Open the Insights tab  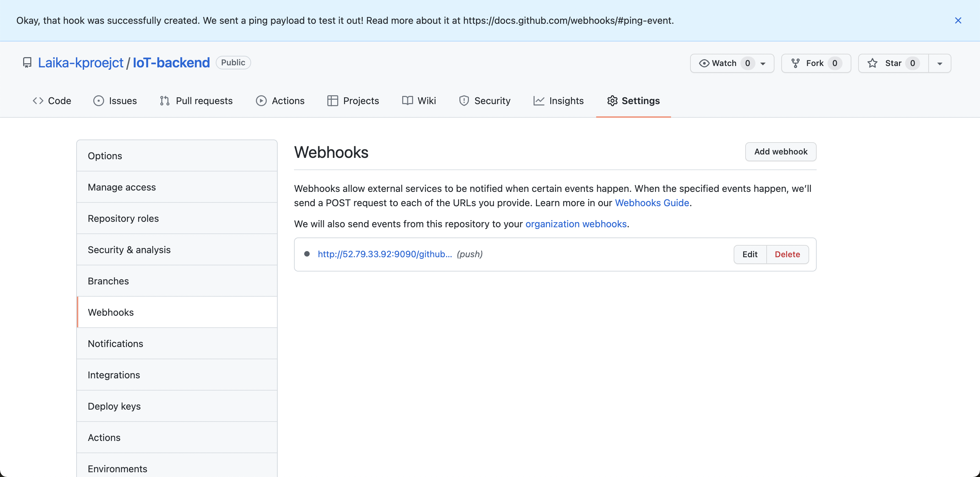[558, 100]
